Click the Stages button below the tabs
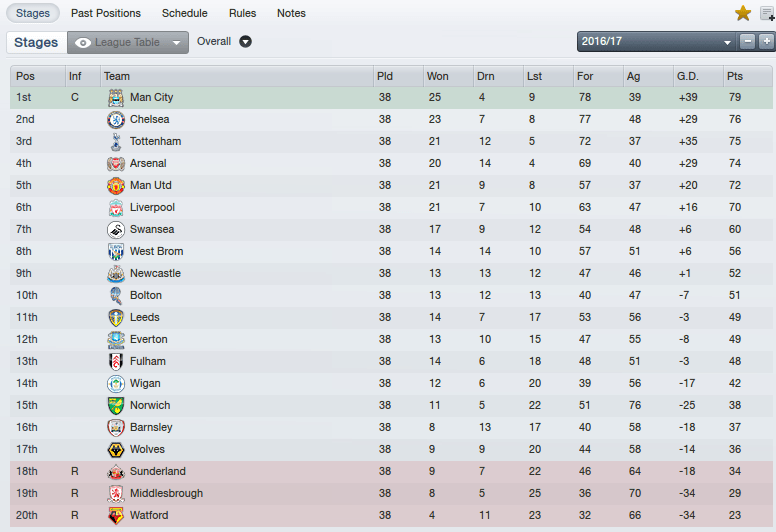 click(x=36, y=43)
